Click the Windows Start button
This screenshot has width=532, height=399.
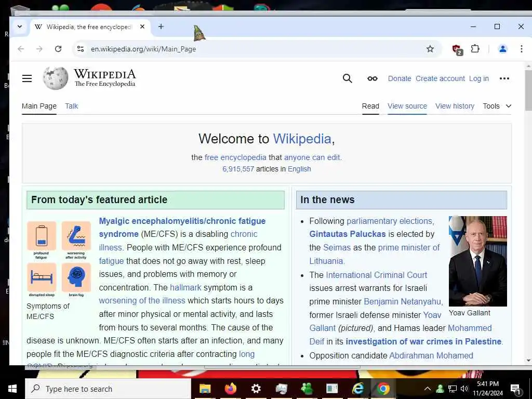(x=12, y=389)
